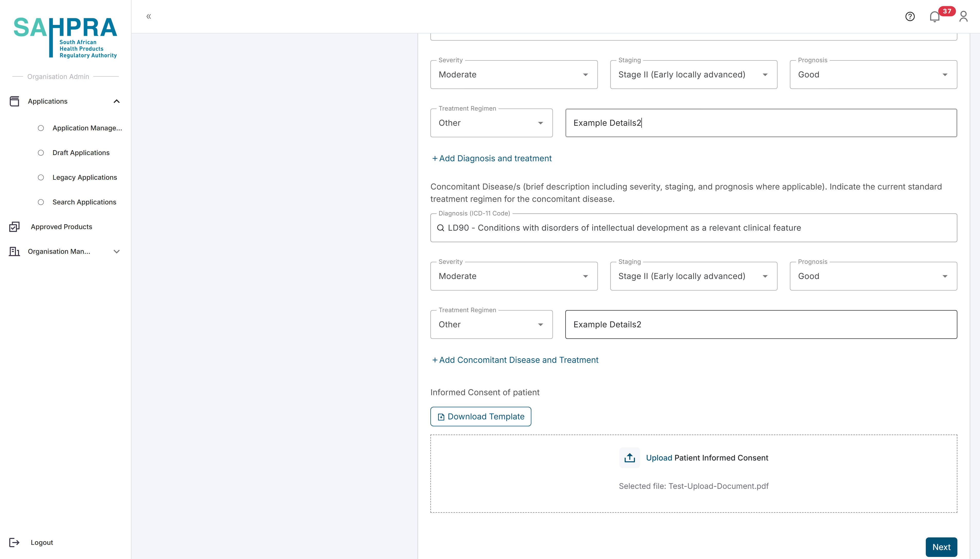Open notifications bell icon
The width and height of the screenshot is (980, 559).
(934, 17)
